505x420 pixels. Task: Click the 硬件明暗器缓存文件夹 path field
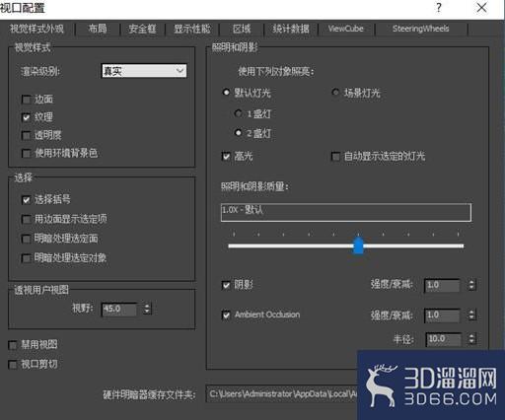click(282, 393)
